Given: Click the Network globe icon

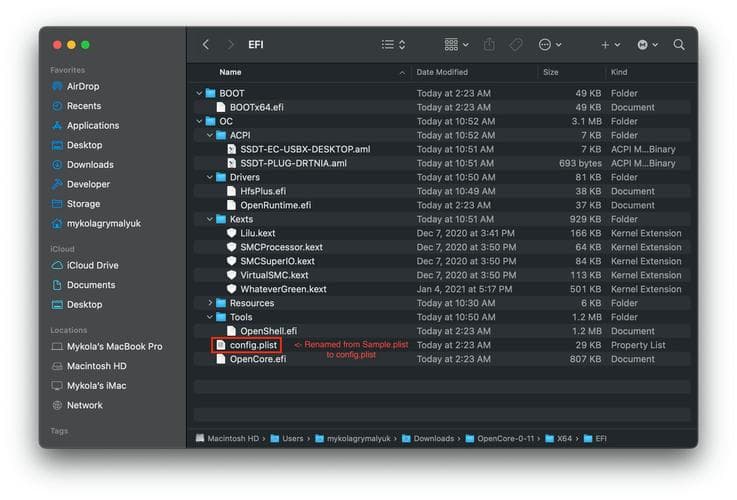Looking at the screenshot, I should [57, 406].
